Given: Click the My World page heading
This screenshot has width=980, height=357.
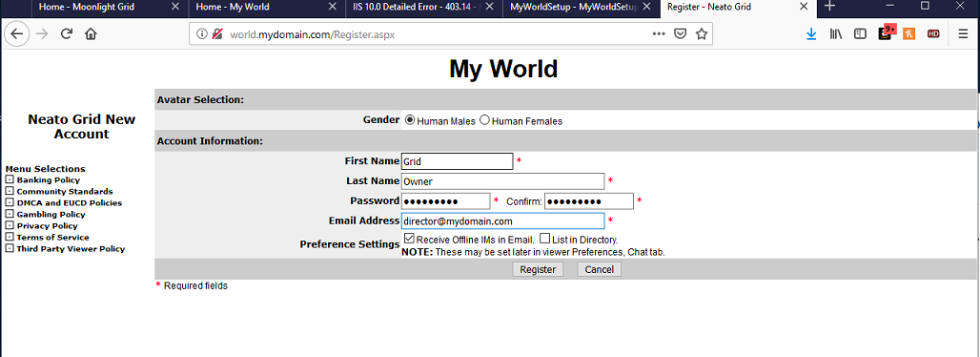Looking at the screenshot, I should click(503, 69).
